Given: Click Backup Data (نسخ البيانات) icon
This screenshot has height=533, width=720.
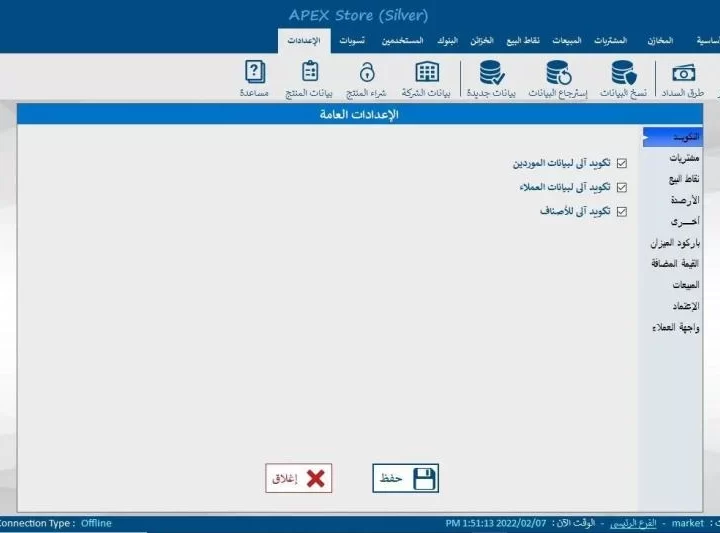Looking at the screenshot, I should (x=624, y=78).
